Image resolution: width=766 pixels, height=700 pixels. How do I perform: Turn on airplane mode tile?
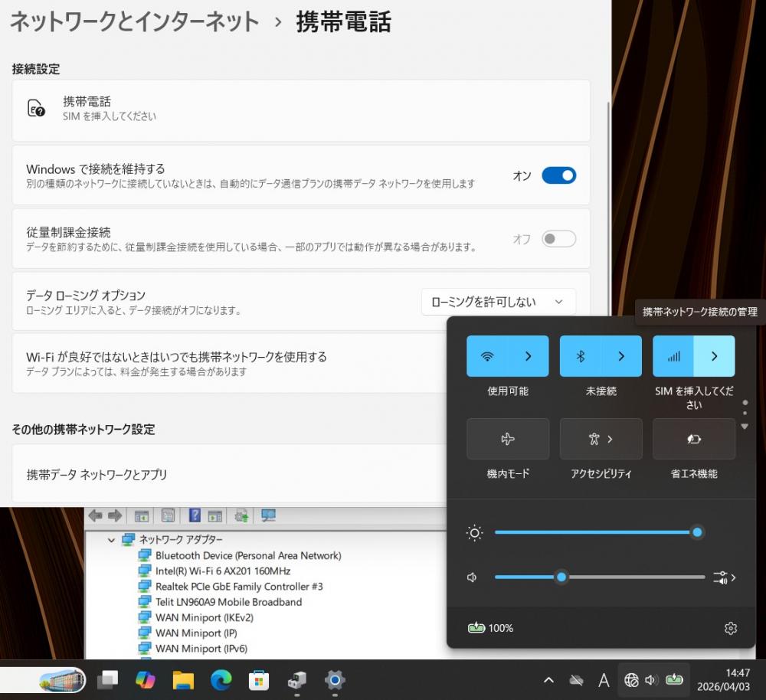pyautogui.click(x=507, y=439)
